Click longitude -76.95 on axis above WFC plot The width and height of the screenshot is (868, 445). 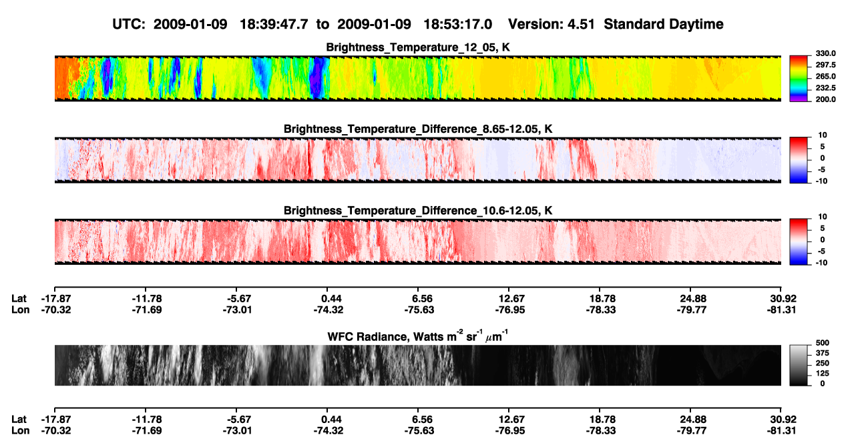point(509,310)
